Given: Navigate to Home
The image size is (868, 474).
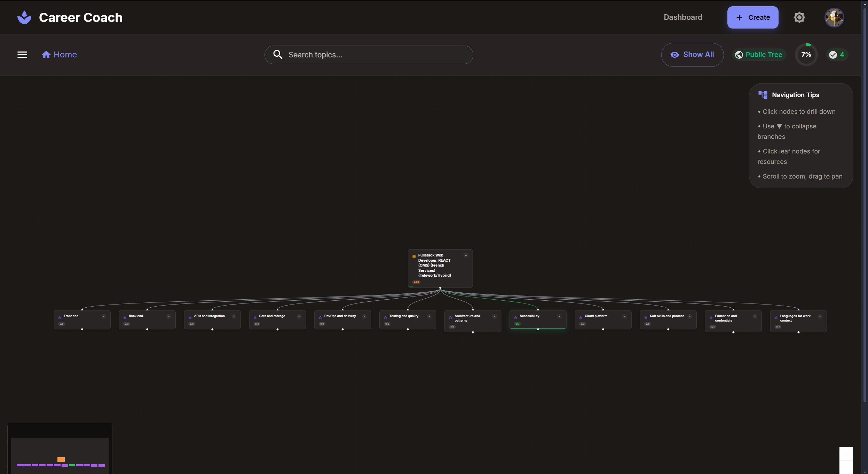Looking at the screenshot, I should coord(60,55).
